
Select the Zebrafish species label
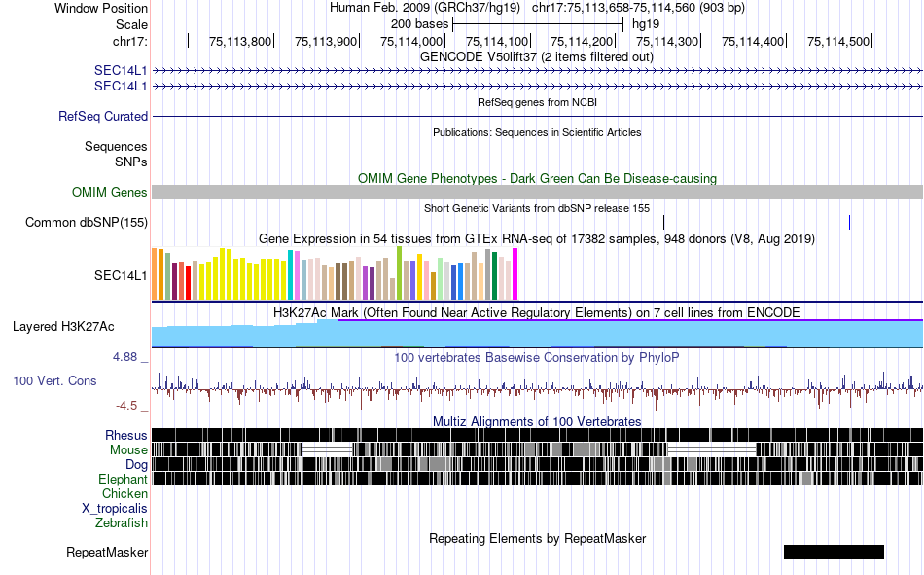point(122,522)
